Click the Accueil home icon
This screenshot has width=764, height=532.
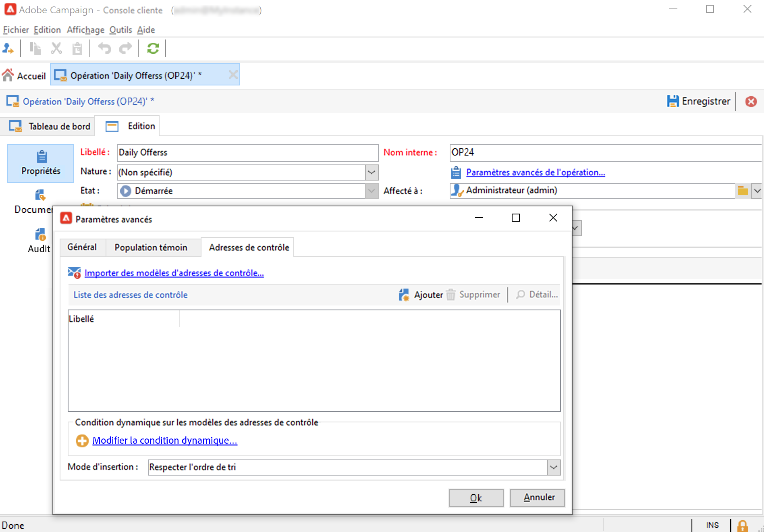[x=8, y=75]
